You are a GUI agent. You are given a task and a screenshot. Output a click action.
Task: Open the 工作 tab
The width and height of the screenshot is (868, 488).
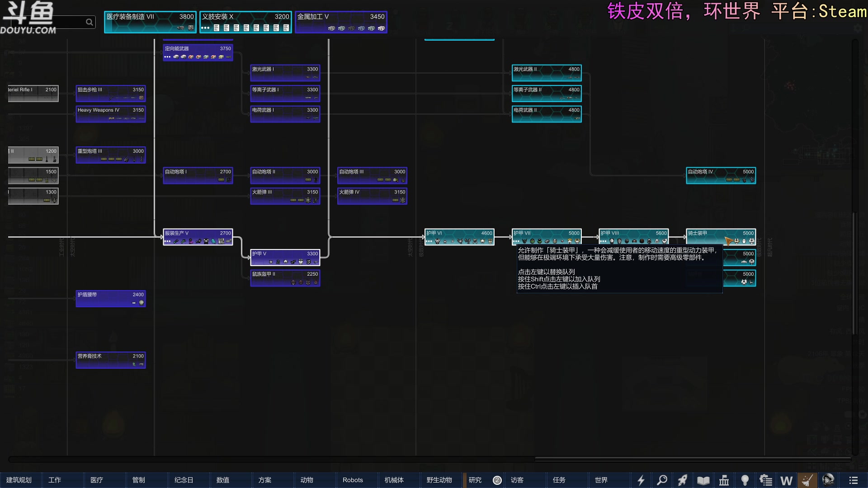(x=63, y=480)
